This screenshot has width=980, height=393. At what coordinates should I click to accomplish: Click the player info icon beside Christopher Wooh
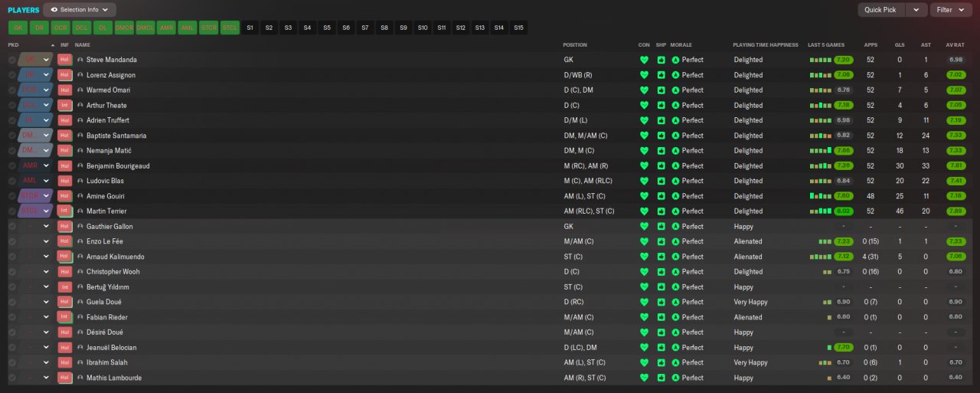point(80,272)
